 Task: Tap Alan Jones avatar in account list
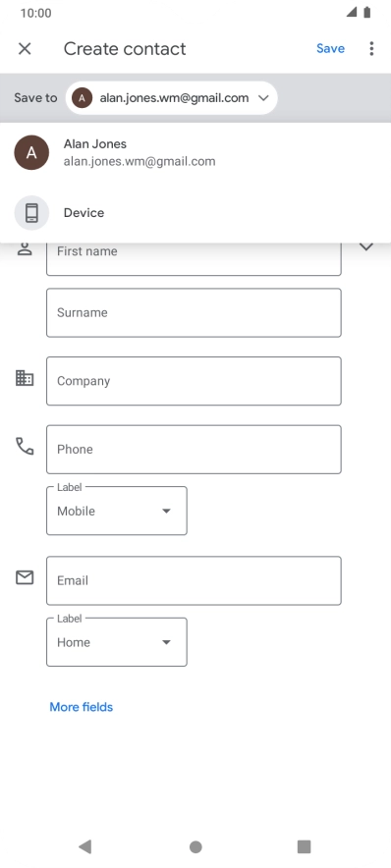click(x=31, y=152)
